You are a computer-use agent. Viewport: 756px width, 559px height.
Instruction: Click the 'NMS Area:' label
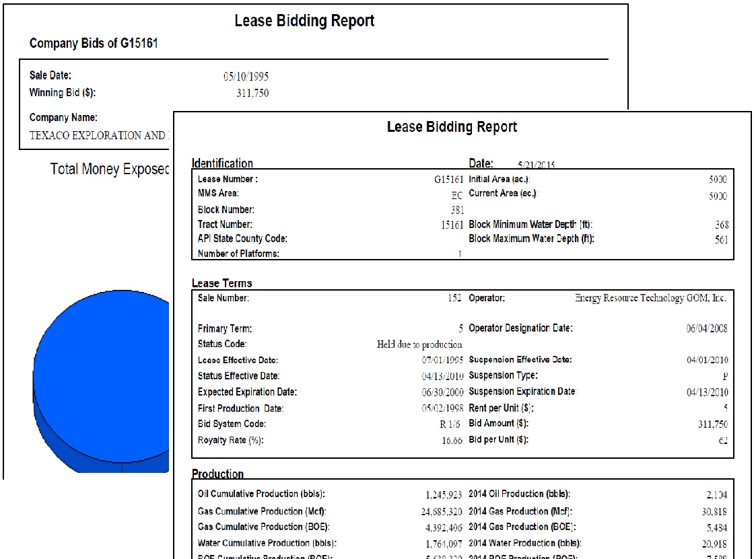coord(218,193)
